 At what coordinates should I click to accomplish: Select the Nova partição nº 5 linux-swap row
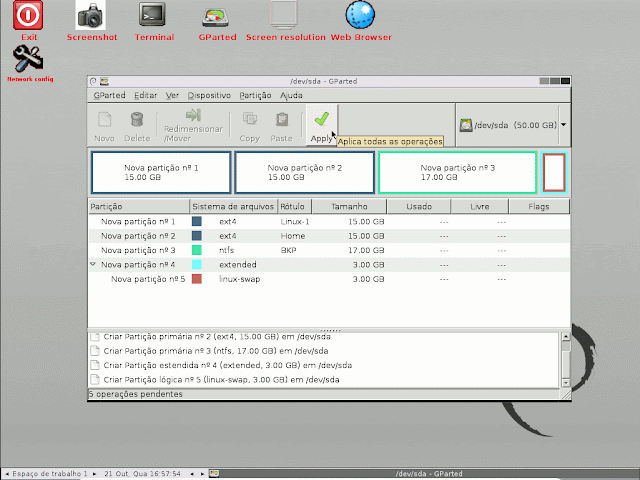tap(329, 279)
